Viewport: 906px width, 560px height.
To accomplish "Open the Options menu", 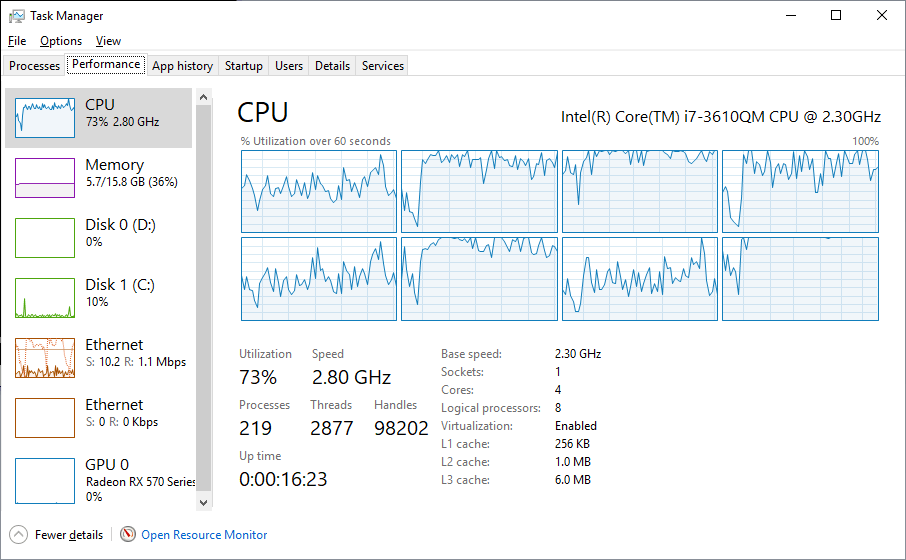I will pos(61,41).
